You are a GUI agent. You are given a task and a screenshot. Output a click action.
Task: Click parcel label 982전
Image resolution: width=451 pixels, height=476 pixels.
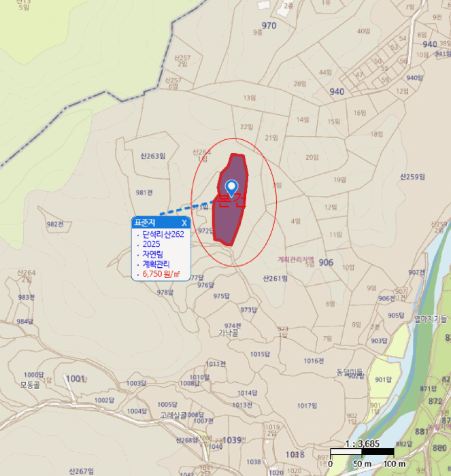tap(55, 224)
